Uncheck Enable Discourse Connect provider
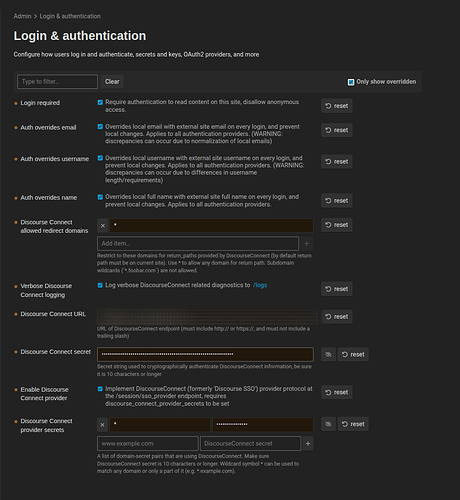 pyautogui.click(x=100, y=389)
